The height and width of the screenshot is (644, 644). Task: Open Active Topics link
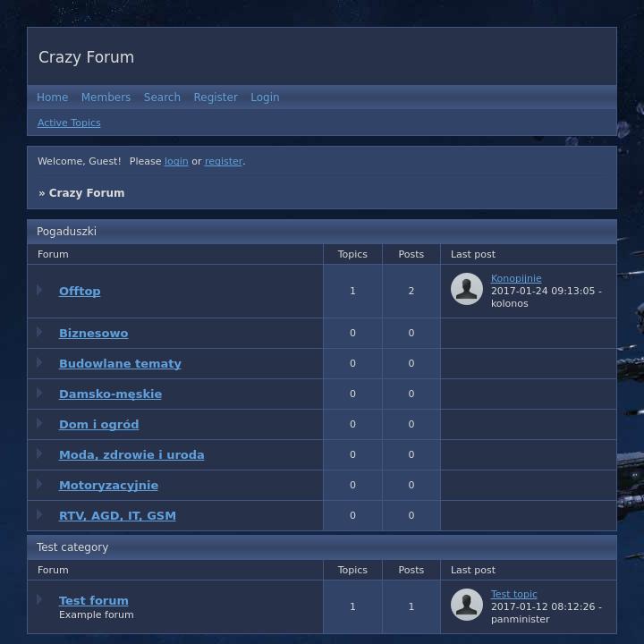(69, 123)
